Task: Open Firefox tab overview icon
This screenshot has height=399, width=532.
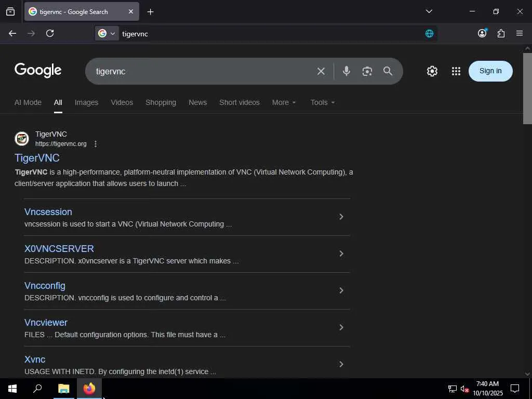Action: tap(10, 11)
